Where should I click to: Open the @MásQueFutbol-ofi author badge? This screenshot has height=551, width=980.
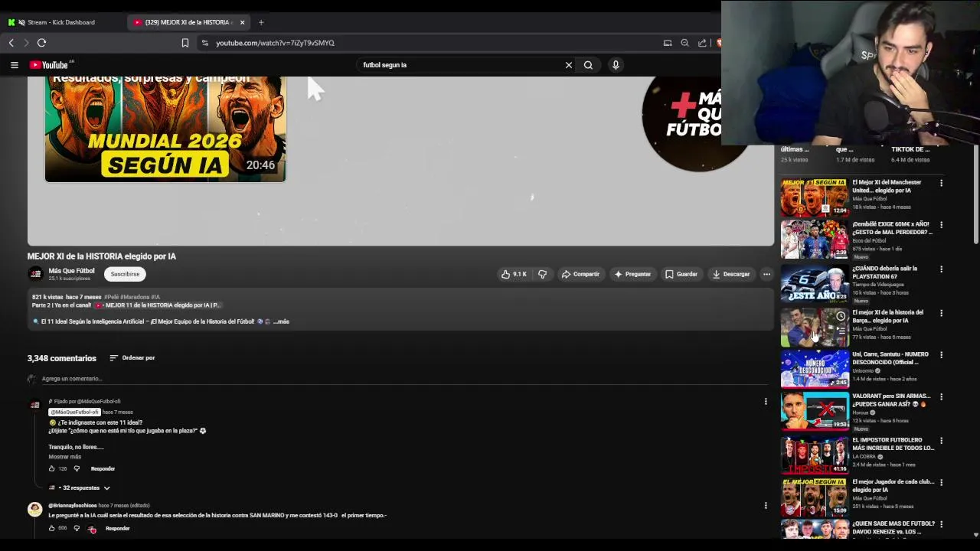pyautogui.click(x=74, y=412)
